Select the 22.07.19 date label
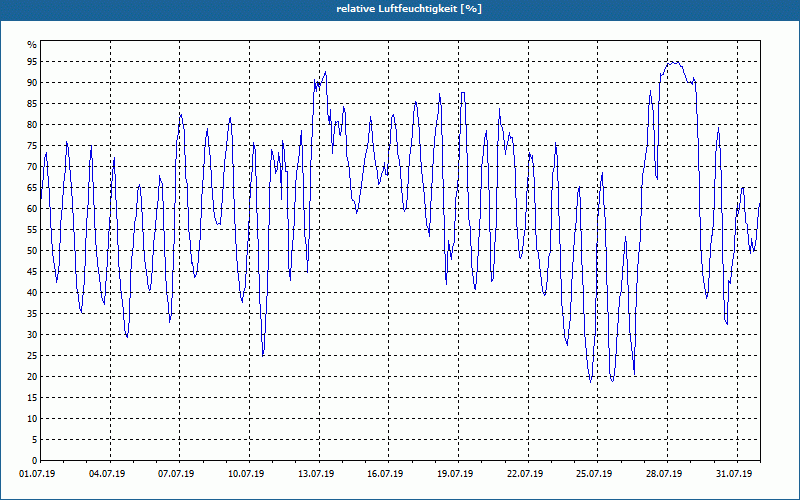This screenshot has height=500, width=800. click(x=525, y=474)
